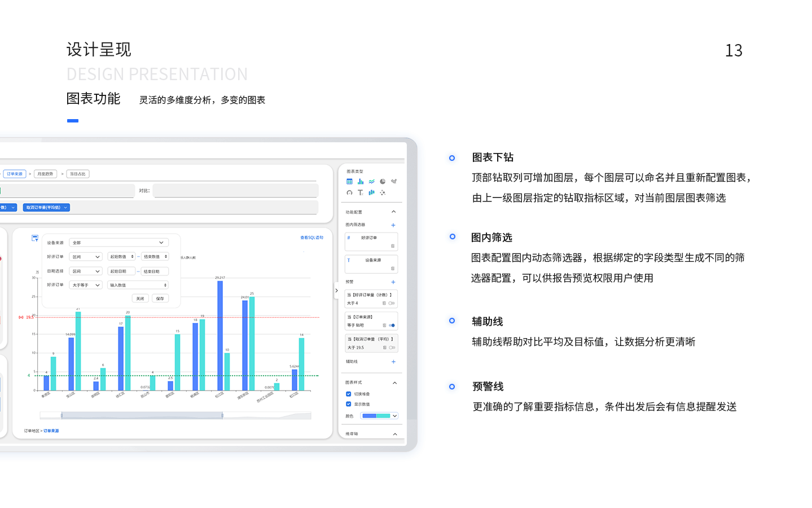Click the 对比 comparison field

[235, 191]
